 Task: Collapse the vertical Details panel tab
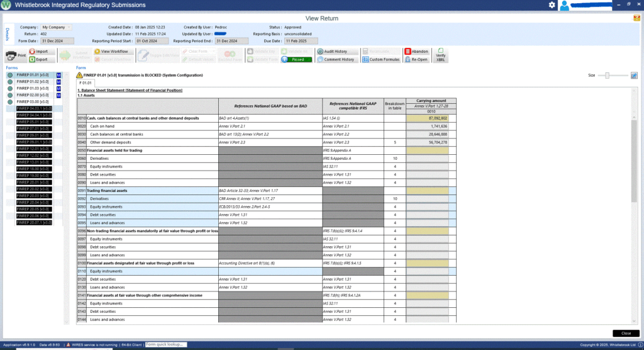pos(7,34)
